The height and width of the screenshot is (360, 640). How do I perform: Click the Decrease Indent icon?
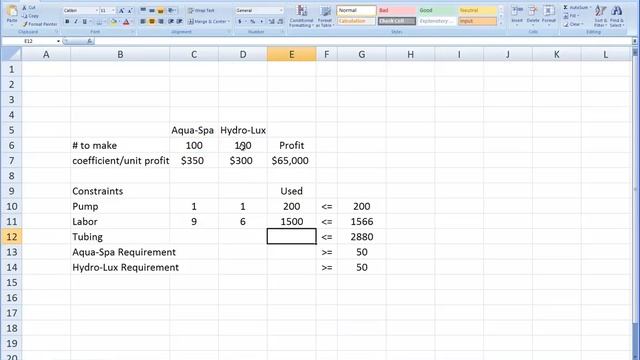point(171,21)
